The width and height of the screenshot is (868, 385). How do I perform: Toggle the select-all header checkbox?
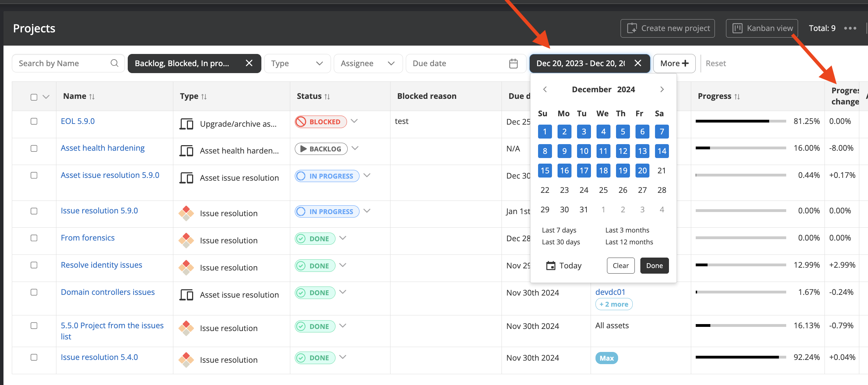[x=34, y=97]
